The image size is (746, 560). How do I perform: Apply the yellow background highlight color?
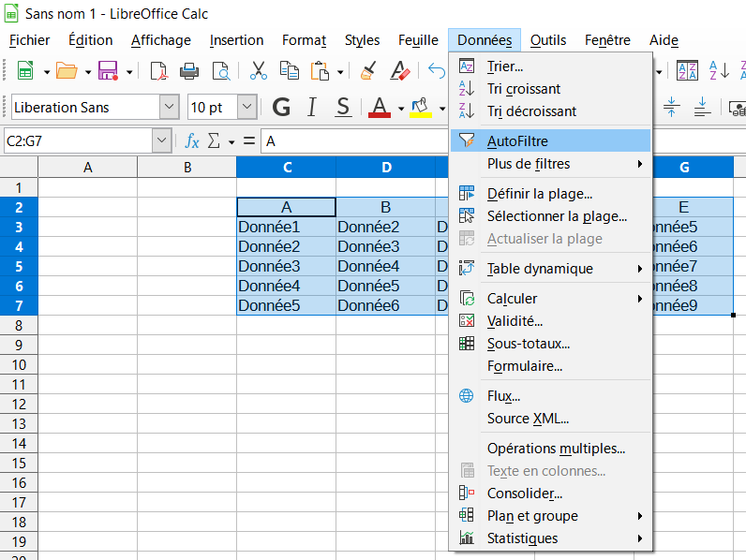click(x=421, y=107)
